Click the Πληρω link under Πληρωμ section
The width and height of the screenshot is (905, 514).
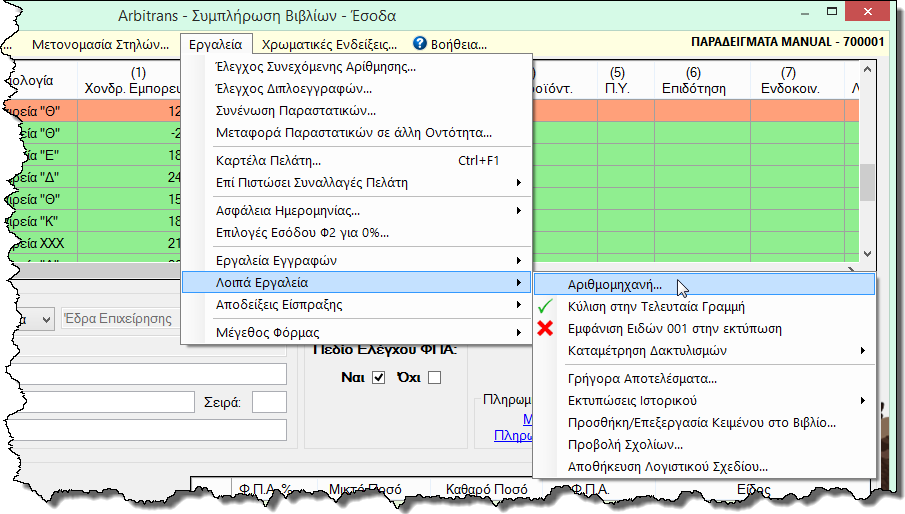(x=513, y=435)
